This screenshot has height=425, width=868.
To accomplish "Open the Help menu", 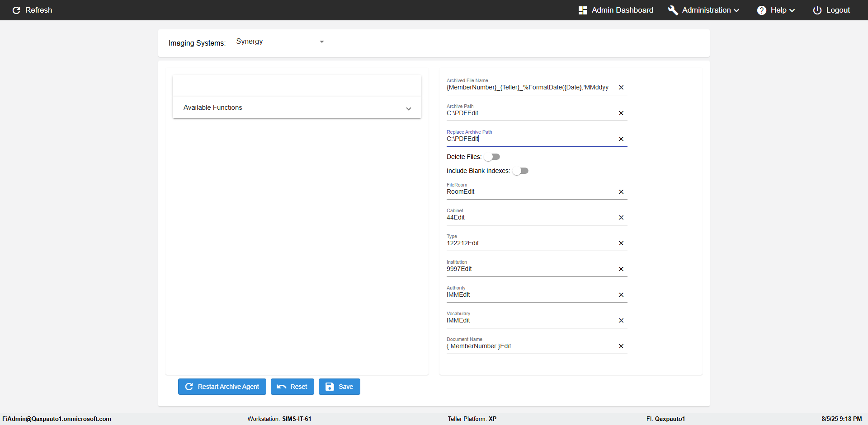I will pyautogui.click(x=776, y=10).
